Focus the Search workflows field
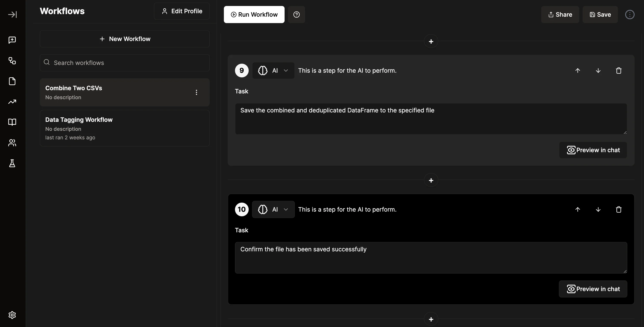Image resolution: width=644 pixels, height=327 pixels. (124, 63)
